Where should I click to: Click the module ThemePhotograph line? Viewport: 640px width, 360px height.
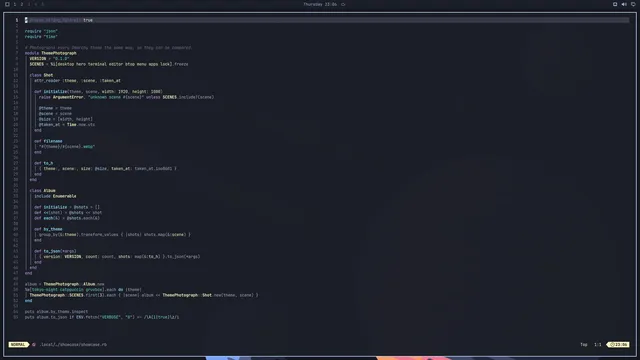(x=51, y=53)
